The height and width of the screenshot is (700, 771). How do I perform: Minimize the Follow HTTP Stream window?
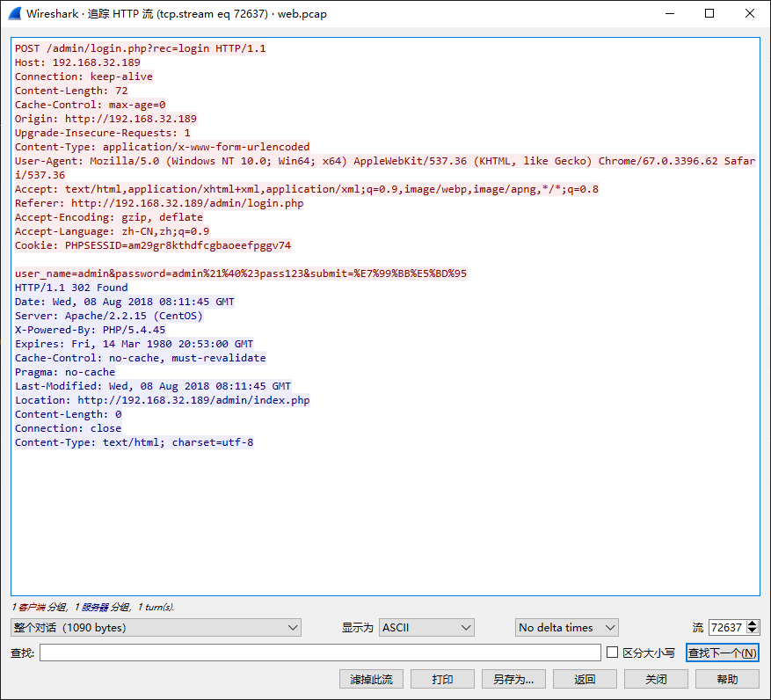(x=670, y=14)
